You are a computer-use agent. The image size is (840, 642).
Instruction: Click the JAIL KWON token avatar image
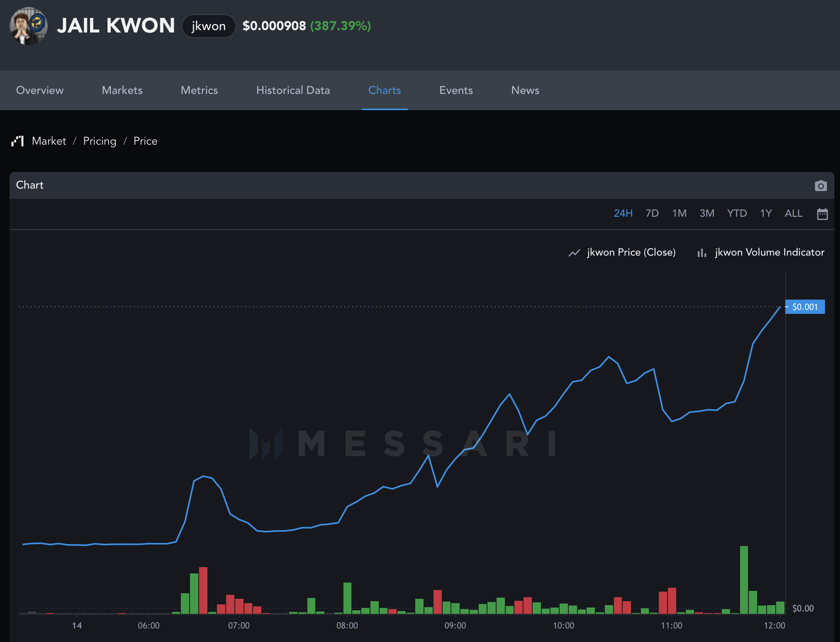point(28,26)
